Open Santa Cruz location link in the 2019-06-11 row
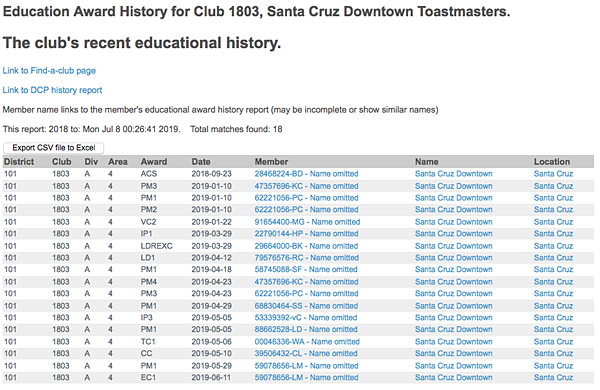Viewport: 600px width, 390px height. [x=553, y=378]
